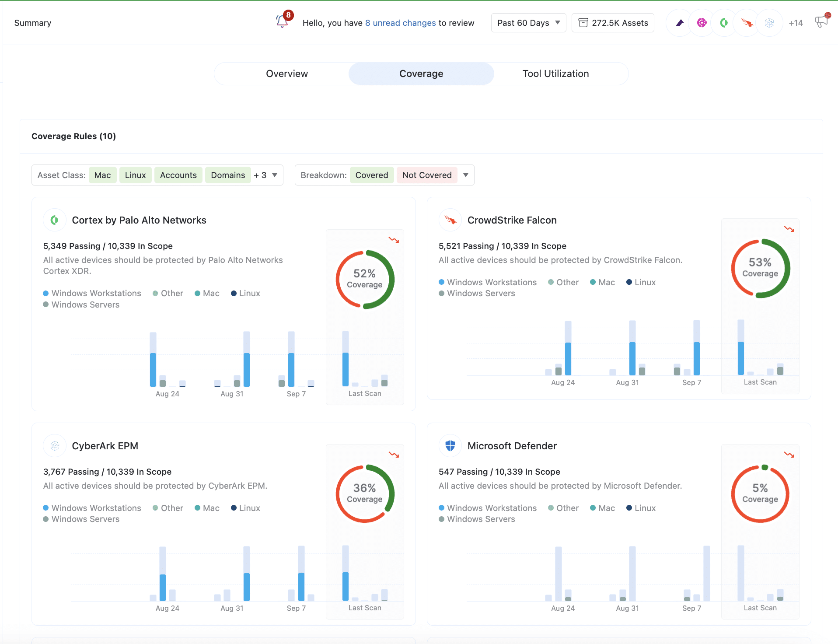Click the CyberArk EPM logo on its card
The image size is (838, 644).
click(x=55, y=446)
